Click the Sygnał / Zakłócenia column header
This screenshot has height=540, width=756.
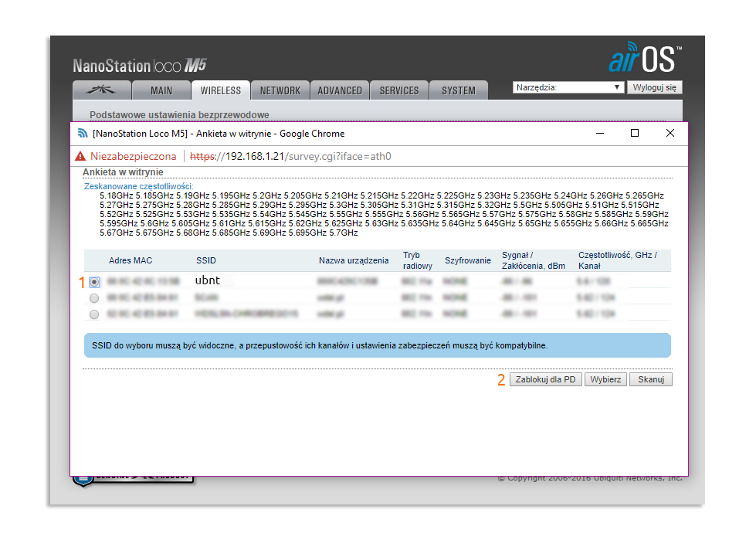pyautogui.click(x=534, y=260)
